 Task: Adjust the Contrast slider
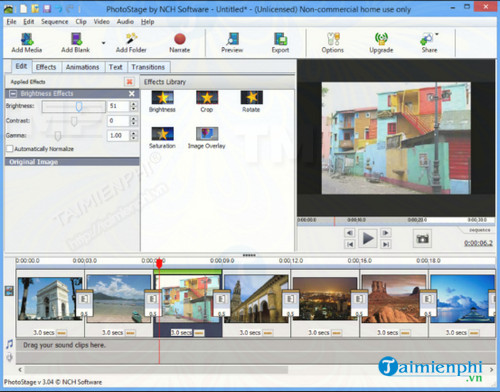pos(74,121)
